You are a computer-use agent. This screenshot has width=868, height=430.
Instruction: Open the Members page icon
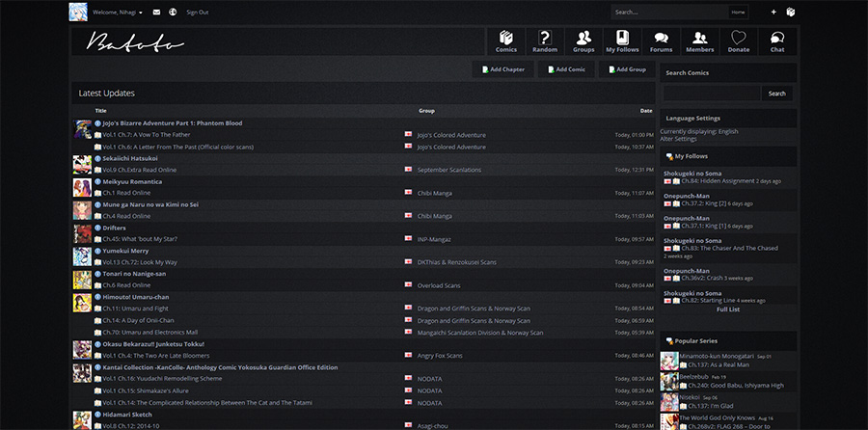pyautogui.click(x=699, y=40)
